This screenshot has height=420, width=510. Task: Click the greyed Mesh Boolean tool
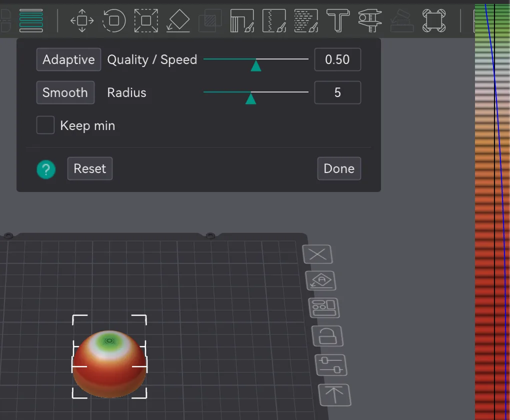tap(210, 20)
